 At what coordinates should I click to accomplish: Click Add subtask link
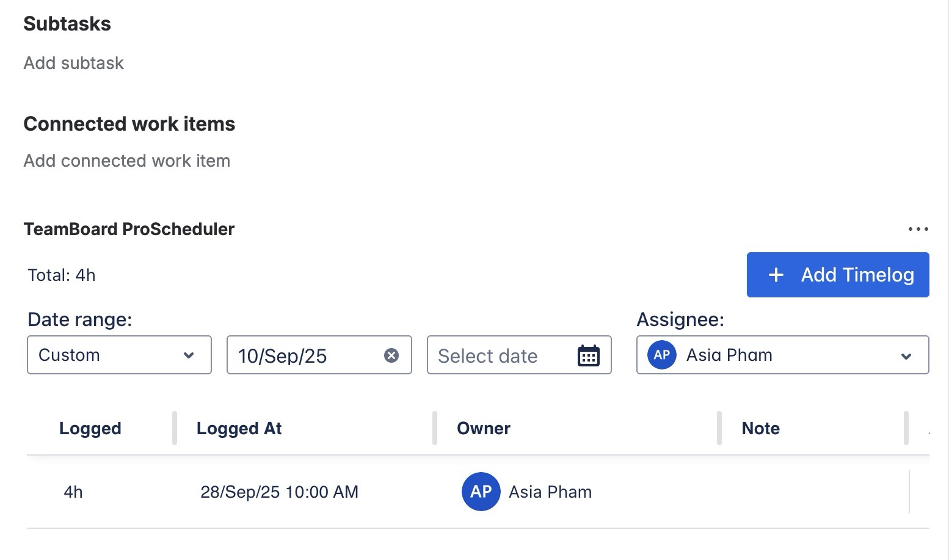pos(74,63)
